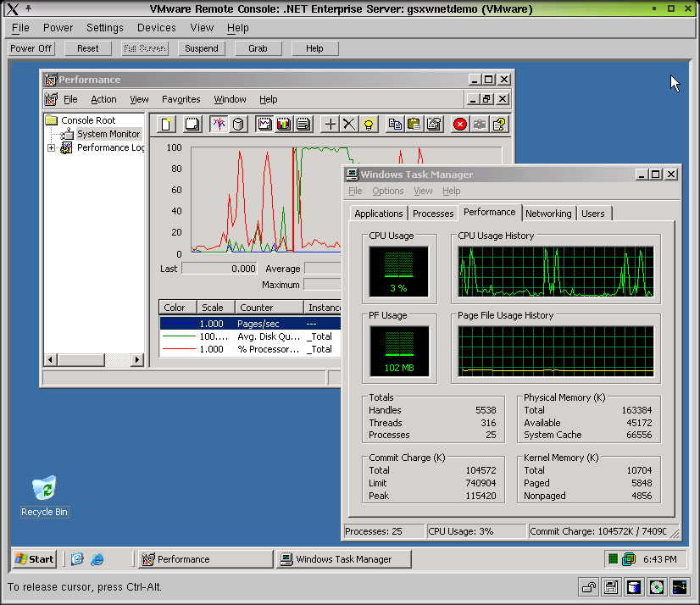This screenshot has width=700, height=605.
Task: Click the red Freeze Display icon
Action: 460,124
